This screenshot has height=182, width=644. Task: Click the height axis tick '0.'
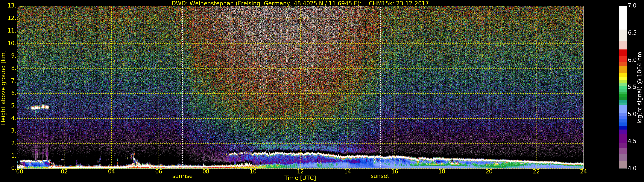tap(13, 168)
